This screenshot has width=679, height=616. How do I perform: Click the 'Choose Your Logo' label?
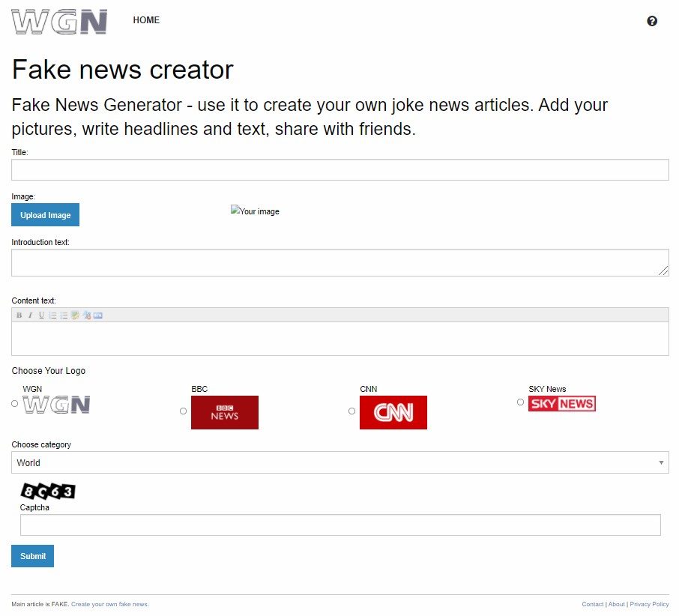(x=49, y=370)
